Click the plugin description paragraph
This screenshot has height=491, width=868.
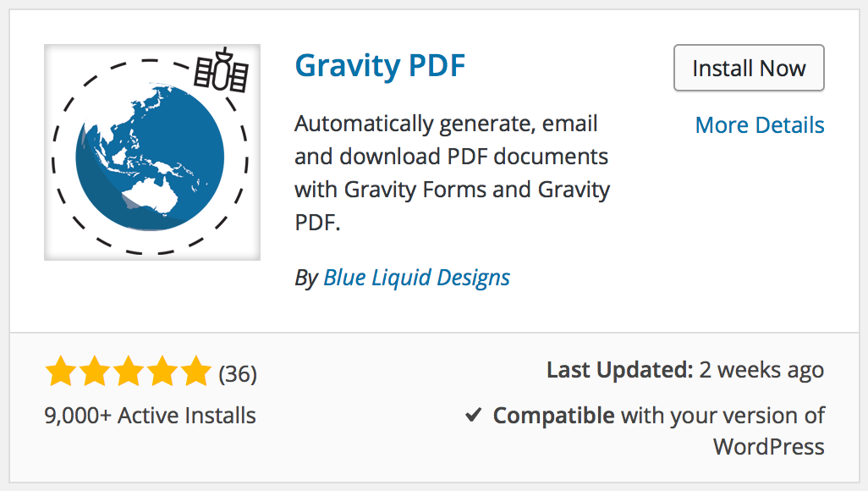pyautogui.click(x=452, y=173)
